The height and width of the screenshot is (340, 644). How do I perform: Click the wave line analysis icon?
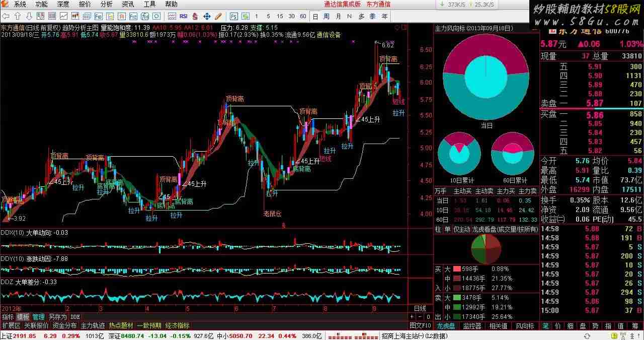[x=172, y=16]
